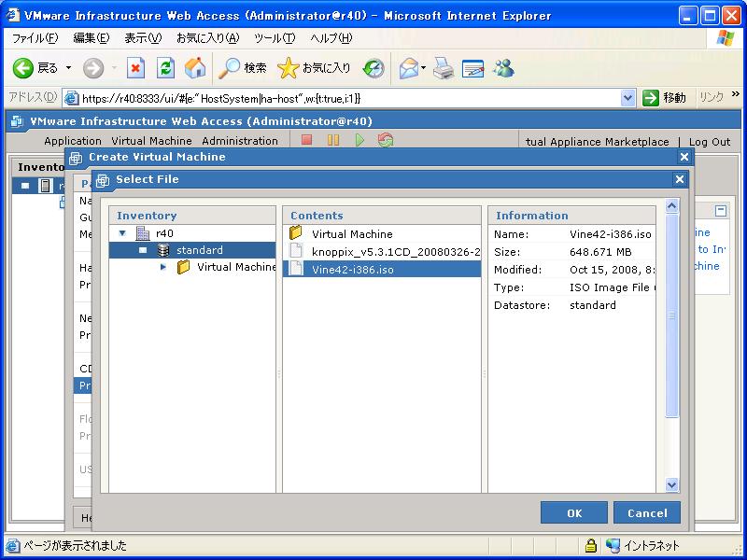Open the Mail envelope icon
This screenshot has height=560, width=747.
point(408,68)
